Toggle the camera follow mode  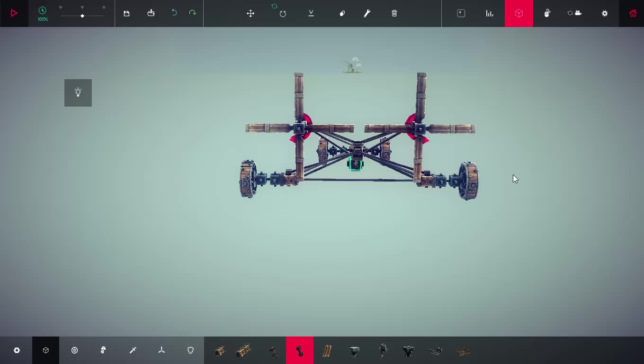click(574, 13)
